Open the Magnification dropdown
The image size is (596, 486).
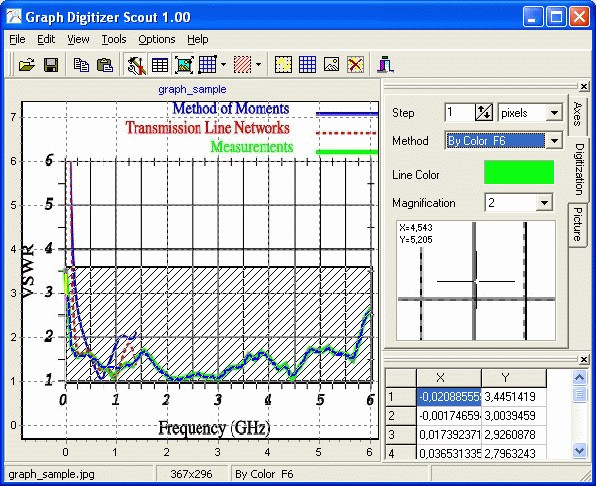coord(519,203)
